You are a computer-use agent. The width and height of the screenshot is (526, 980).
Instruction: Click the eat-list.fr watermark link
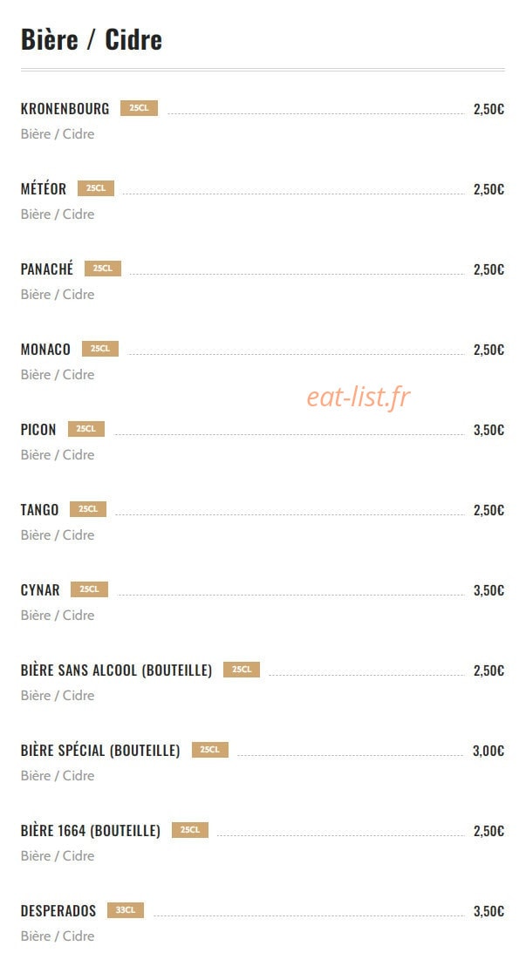[359, 397]
